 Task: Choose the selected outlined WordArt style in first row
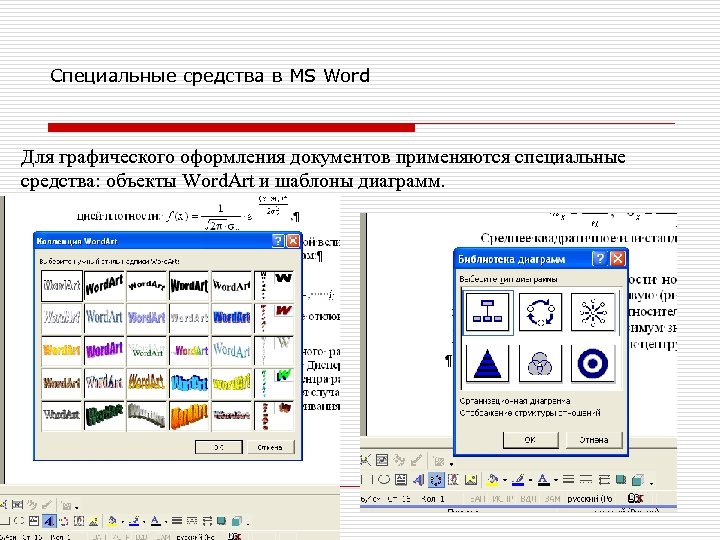62,286
